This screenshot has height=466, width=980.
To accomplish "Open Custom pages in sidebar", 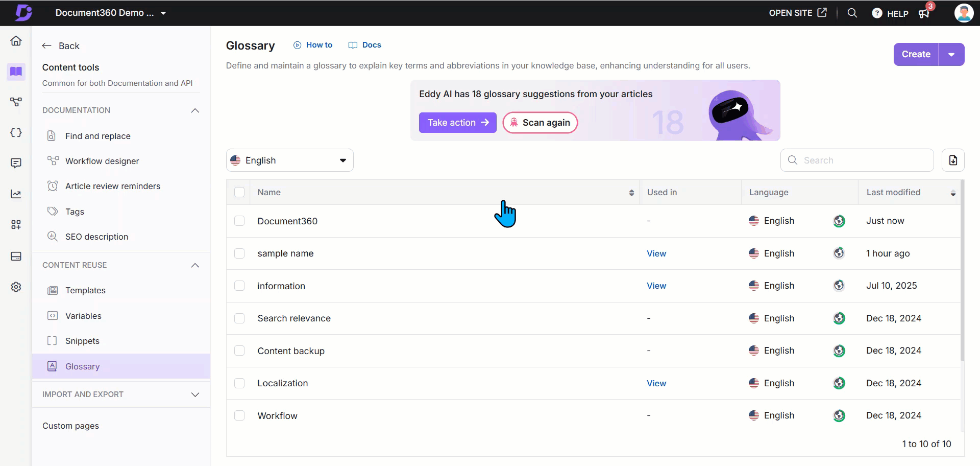I will pyautogui.click(x=70, y=426).
